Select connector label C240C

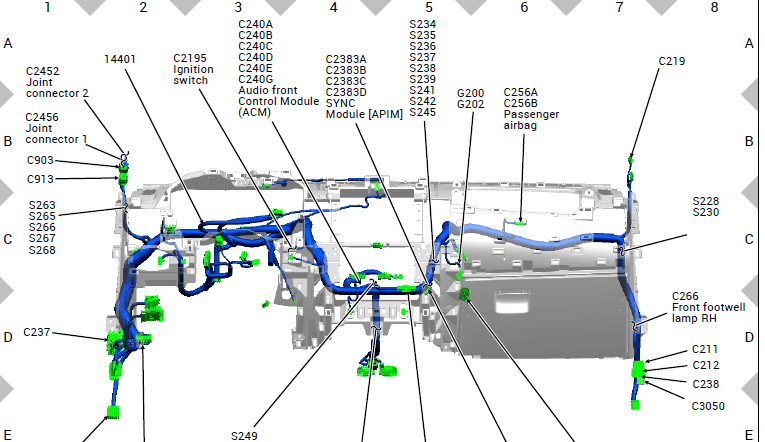point(256,46)
